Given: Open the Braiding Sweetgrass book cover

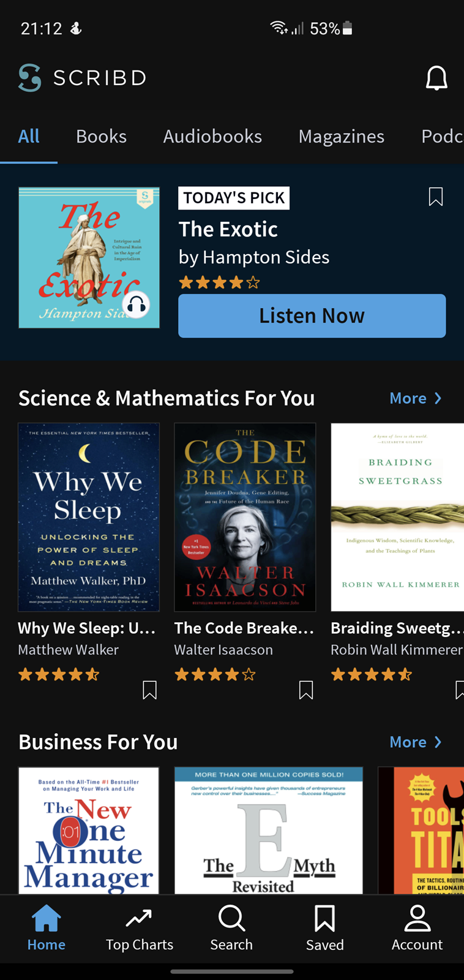Looking at the screenshot, I should click(x=397, y=517).
